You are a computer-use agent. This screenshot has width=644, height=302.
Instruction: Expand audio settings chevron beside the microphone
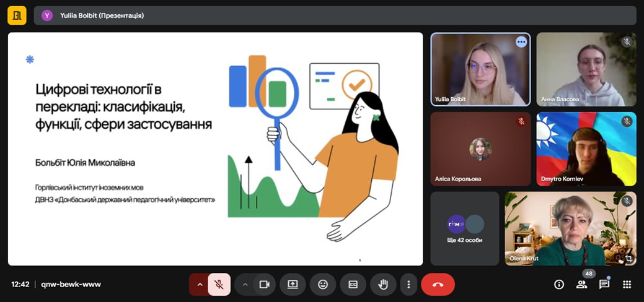[x=199, y=284]
